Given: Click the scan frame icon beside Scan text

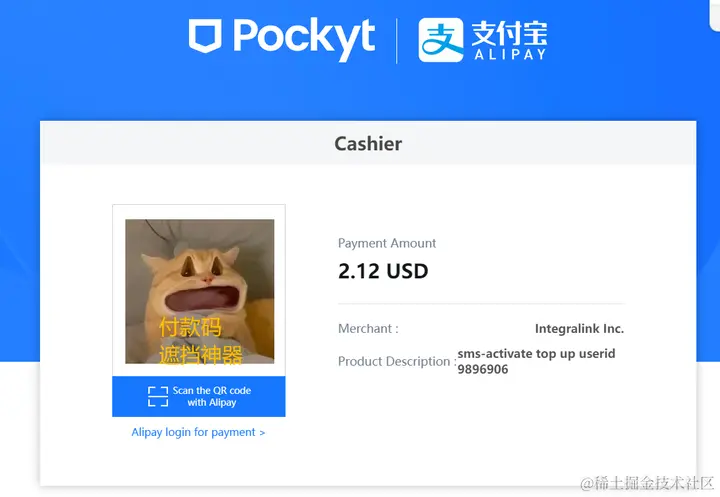Looking at the screenshot, I should click(x=158, y=396).
